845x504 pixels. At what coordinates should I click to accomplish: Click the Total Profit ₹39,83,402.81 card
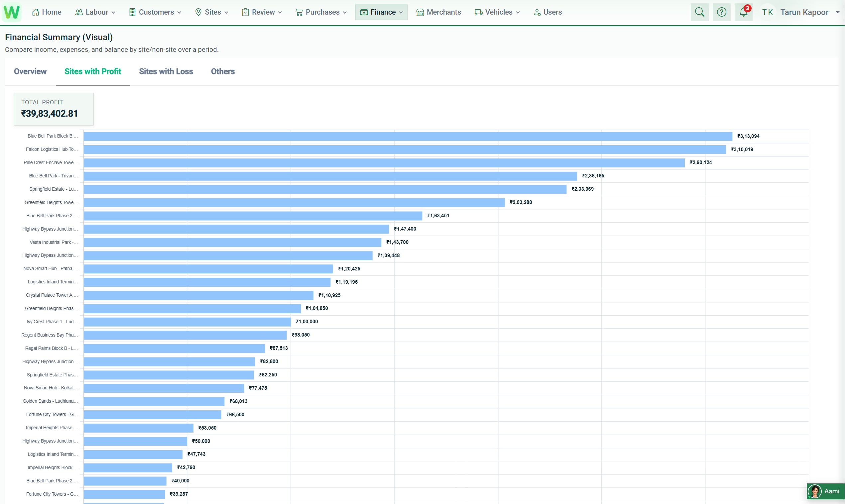pos(54,109)
